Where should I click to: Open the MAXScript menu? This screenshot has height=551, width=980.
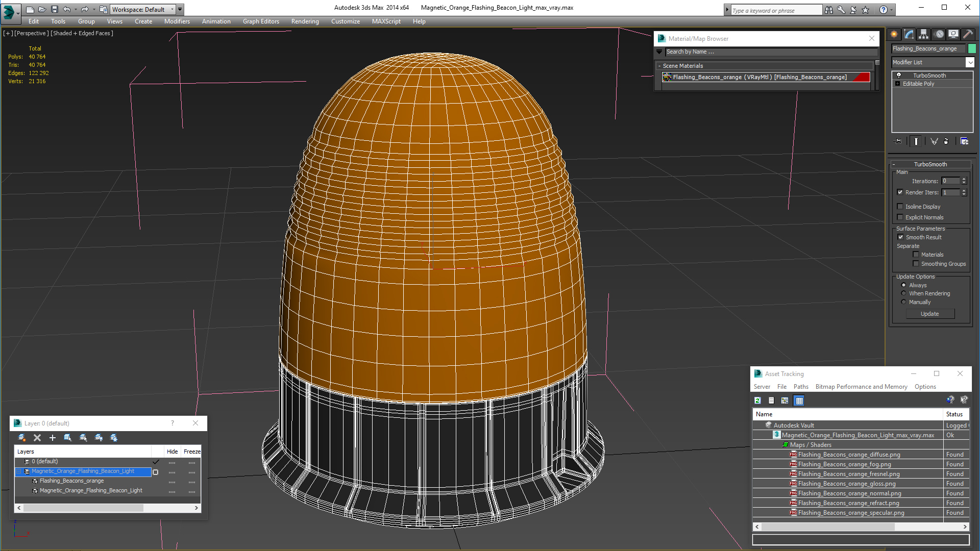(386, 21)
